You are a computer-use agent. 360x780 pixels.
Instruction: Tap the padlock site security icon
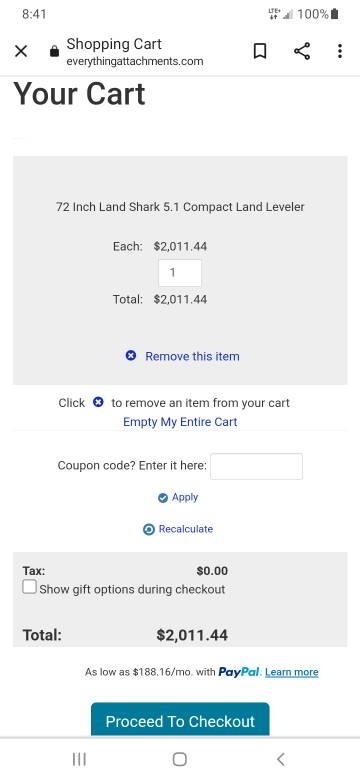tap(55, 51)
